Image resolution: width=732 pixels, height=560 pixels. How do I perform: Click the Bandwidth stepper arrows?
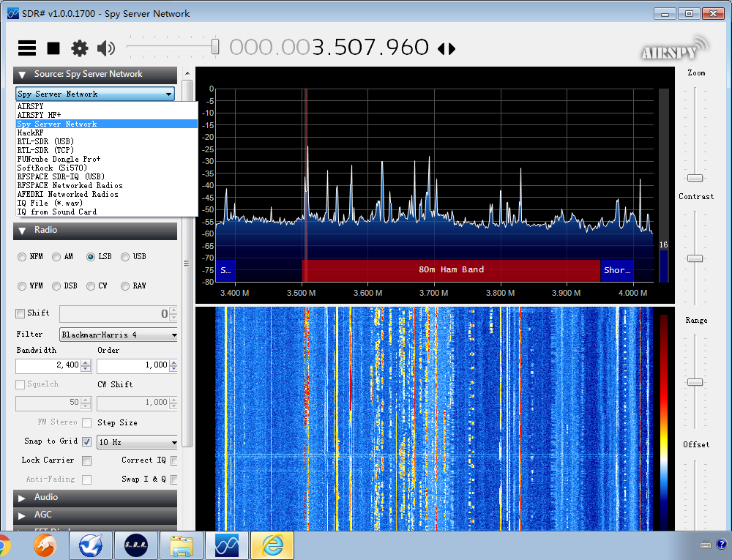[86, 365]
